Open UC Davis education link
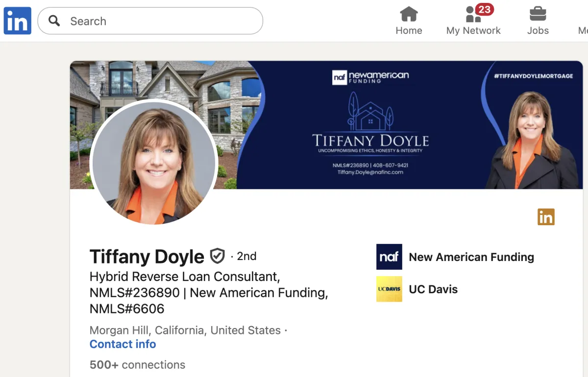The width and height of the screenshot is (588, 377). [433, 289]
